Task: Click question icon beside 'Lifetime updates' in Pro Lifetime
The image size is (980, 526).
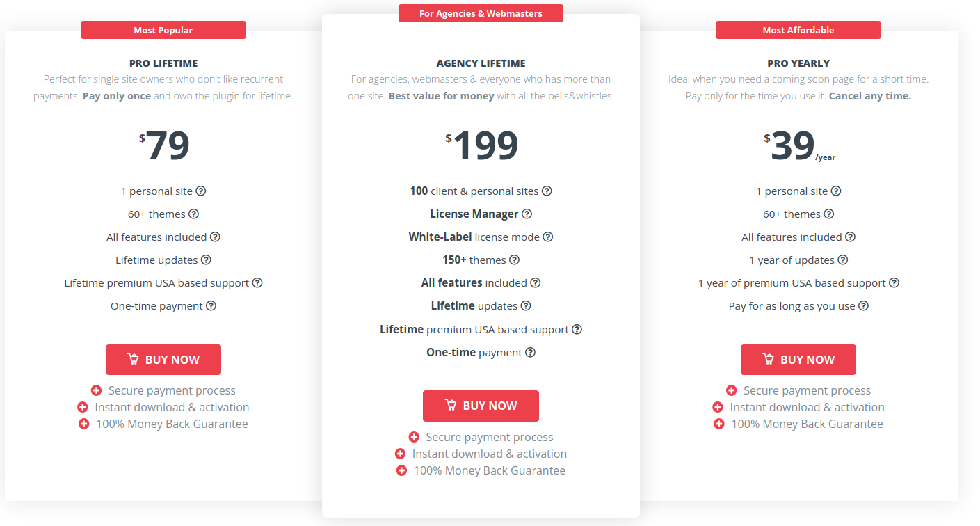Action: tap(206, 260)
